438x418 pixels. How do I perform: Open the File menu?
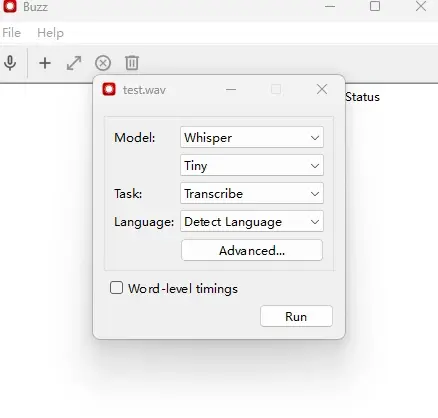(x=11, y=33)
